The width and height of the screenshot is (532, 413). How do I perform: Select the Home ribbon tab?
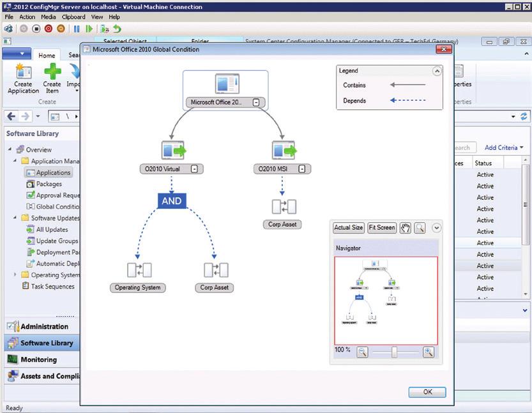point(47,56)
